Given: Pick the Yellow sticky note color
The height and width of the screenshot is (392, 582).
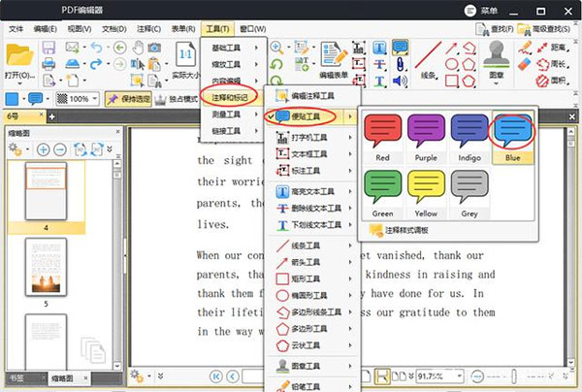Looking at the screenshot, I should [x=426, y=193].
